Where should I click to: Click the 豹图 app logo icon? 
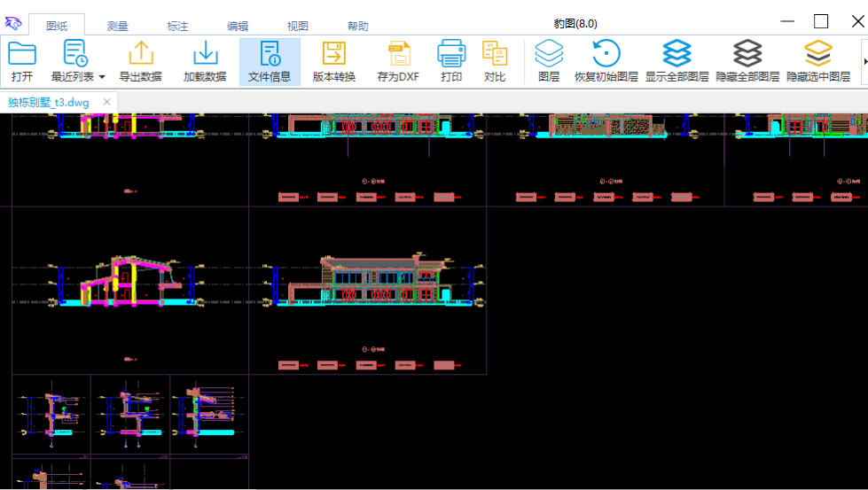pyautogui.click(x=12, y=24)
